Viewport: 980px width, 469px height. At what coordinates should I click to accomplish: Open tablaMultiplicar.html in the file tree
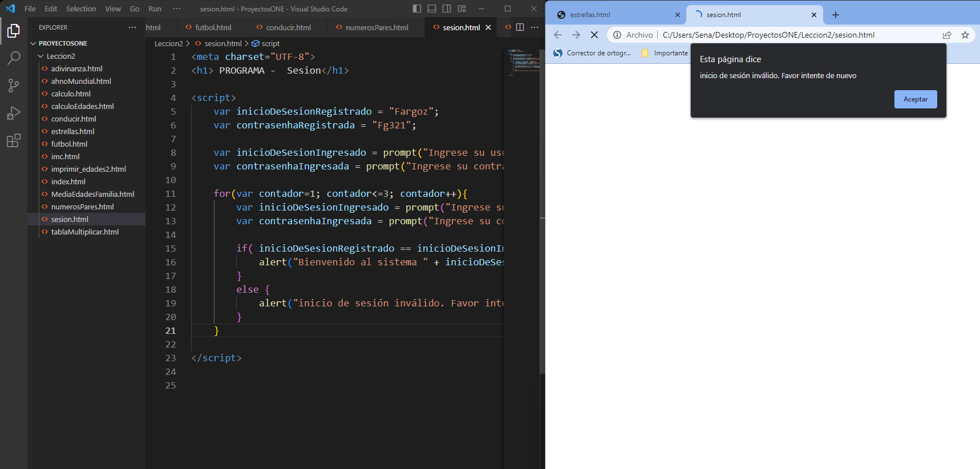[x=85, y=232]
